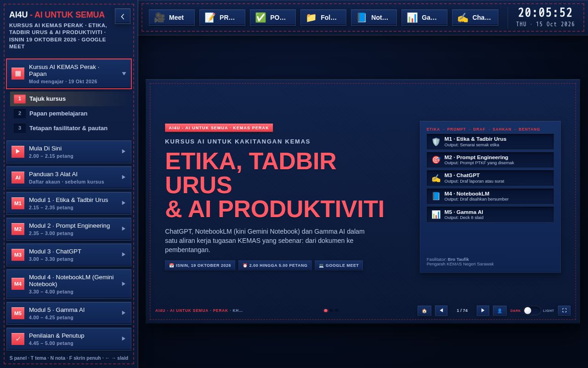Go to the previous slide arrow
Screen dimensions: 588x368
tap(441, 310)
